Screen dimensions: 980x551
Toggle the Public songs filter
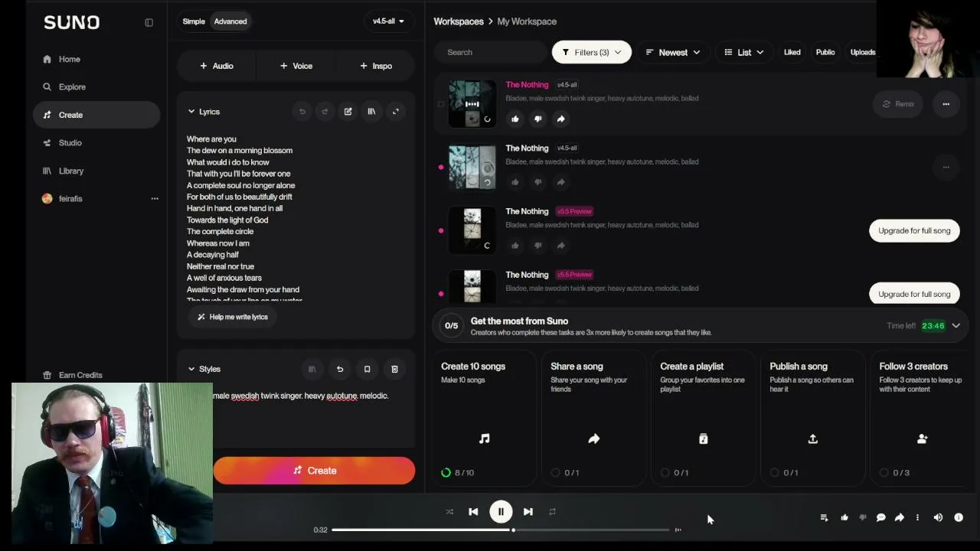point(825,52)
